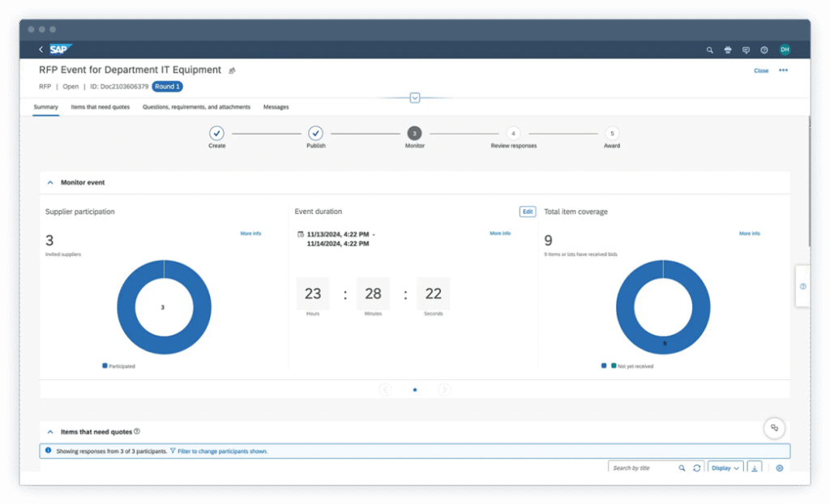Switch to Items that need quotes tab
This screenshot has width=830, height=504.
(x=101, y=107)
